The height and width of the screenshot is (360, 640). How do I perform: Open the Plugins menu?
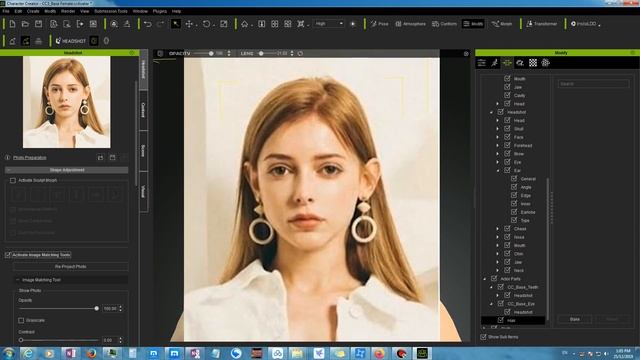(x=160, y=11)
